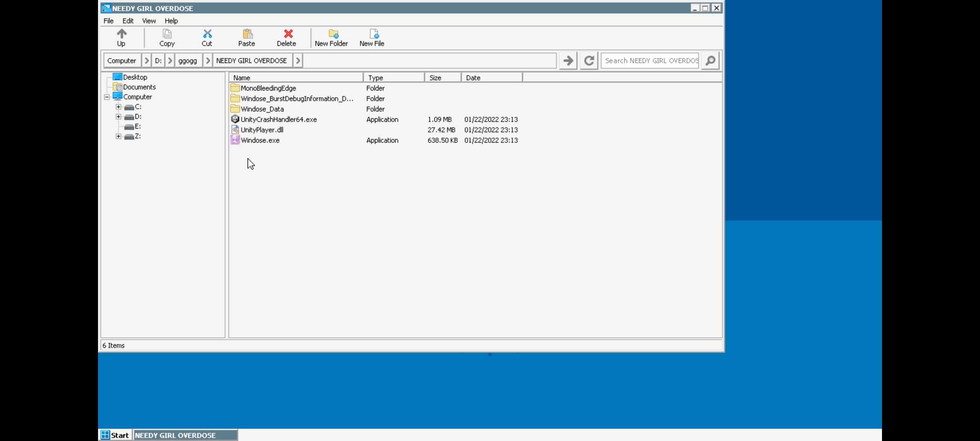Sort by the Date column header
This screenshot has width=980, height=441.
(492, 78)
